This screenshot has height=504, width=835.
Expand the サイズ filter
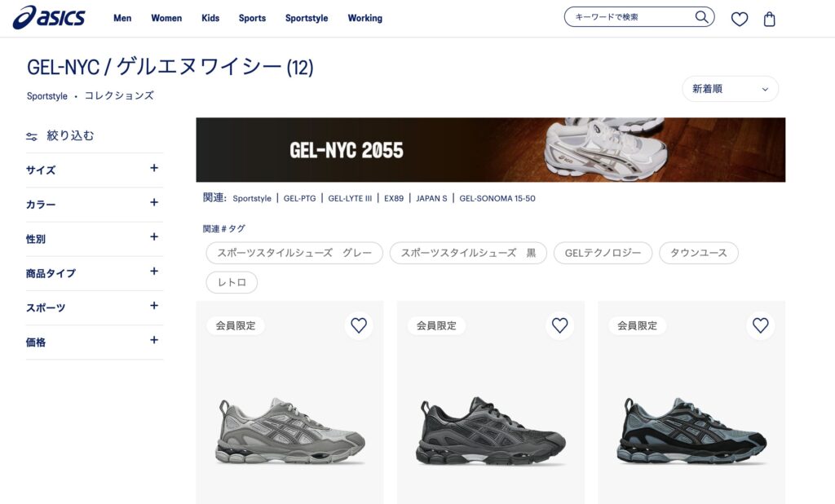(x=95, y=170)
